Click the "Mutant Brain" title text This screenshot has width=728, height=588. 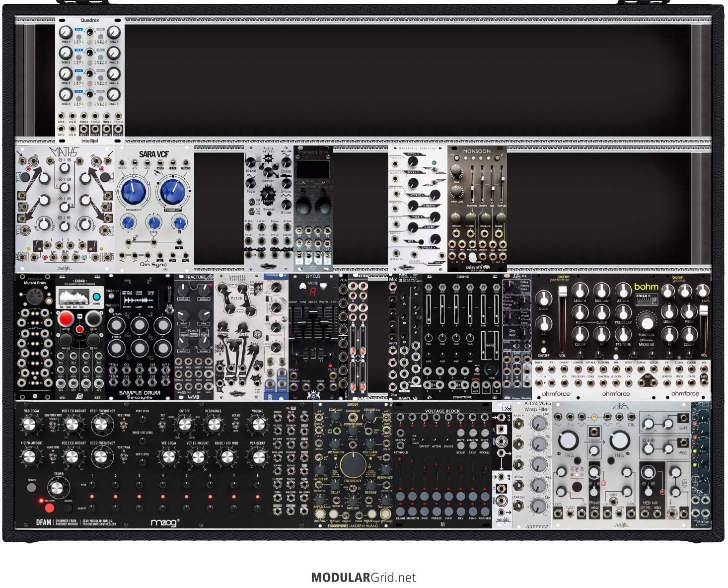coord(34,282)
